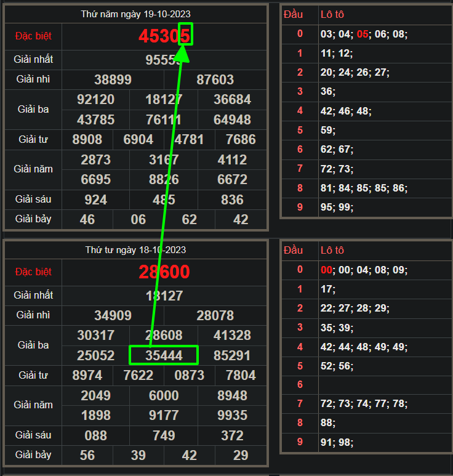Click the Giải nhì number 38899
The height and width of the screenshot is (476, 453).
click(113, 79)
